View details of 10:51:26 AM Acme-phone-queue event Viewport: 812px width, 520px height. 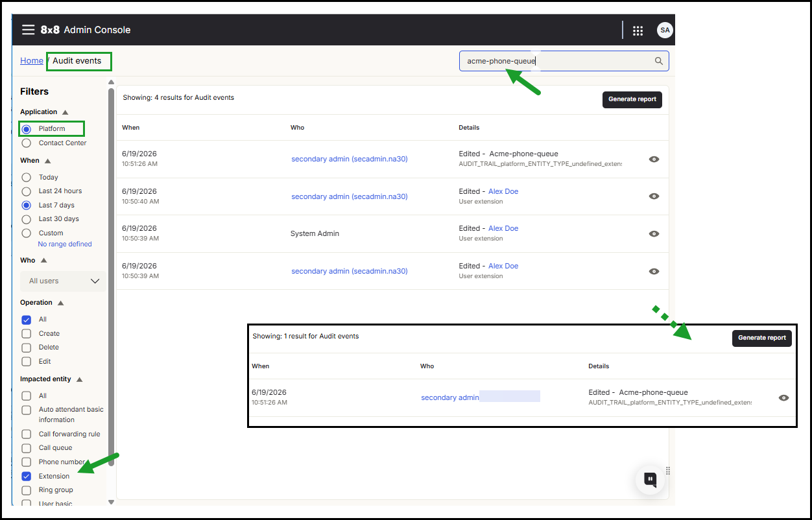click(654, 159)
